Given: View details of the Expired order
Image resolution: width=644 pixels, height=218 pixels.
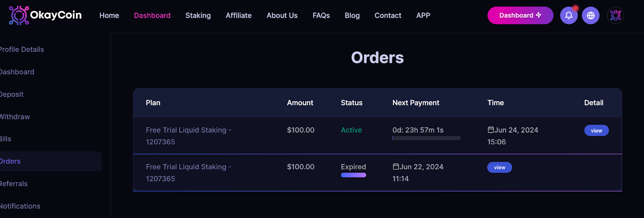Looking at the screenshot, I should click(x=500, y=167).
